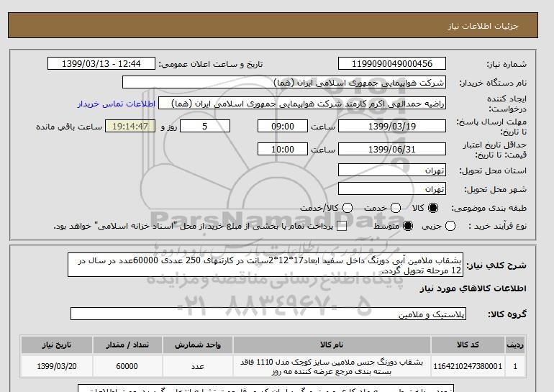This screenshot has height=392, width=554.
Task: Click the need date cell 1399/03/20
Action: pyautogui.click(x=57, y=366)
